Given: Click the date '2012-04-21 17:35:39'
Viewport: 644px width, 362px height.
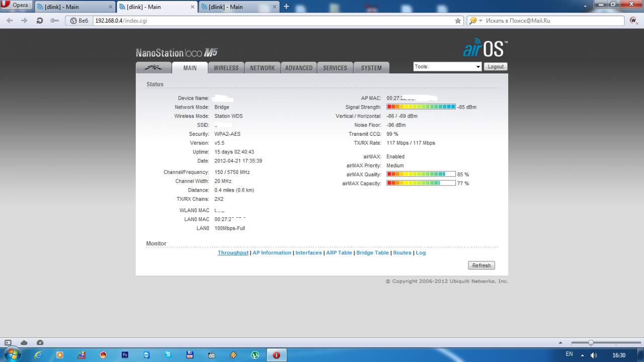Looking at the screenshot, I should click(x=238, y=161).
